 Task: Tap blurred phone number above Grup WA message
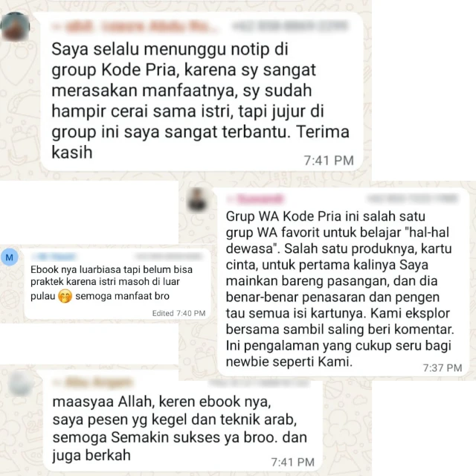412,199
